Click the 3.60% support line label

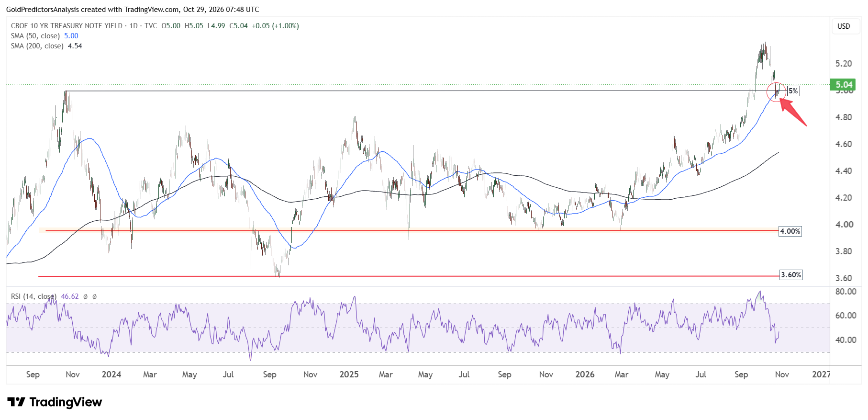tap(791, 275)
